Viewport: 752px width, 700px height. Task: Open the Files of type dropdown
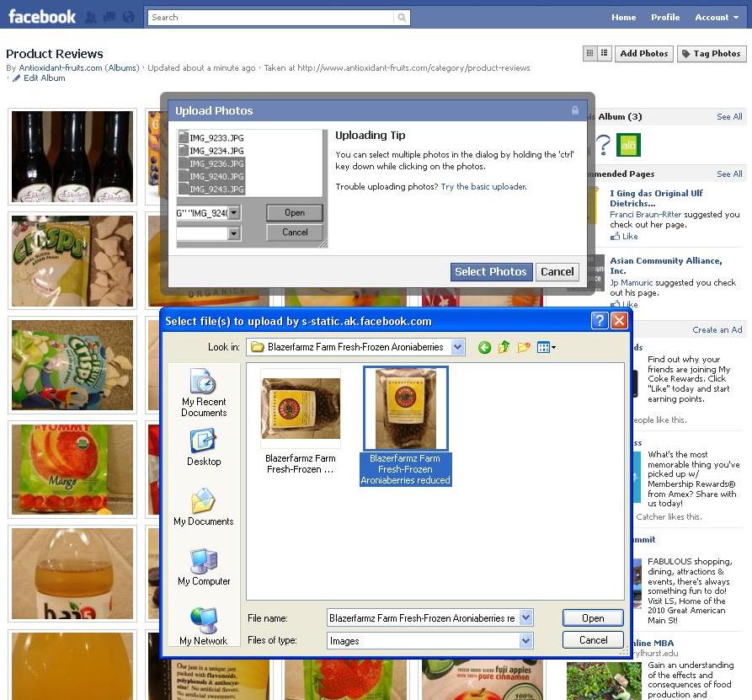coord(526,641)
